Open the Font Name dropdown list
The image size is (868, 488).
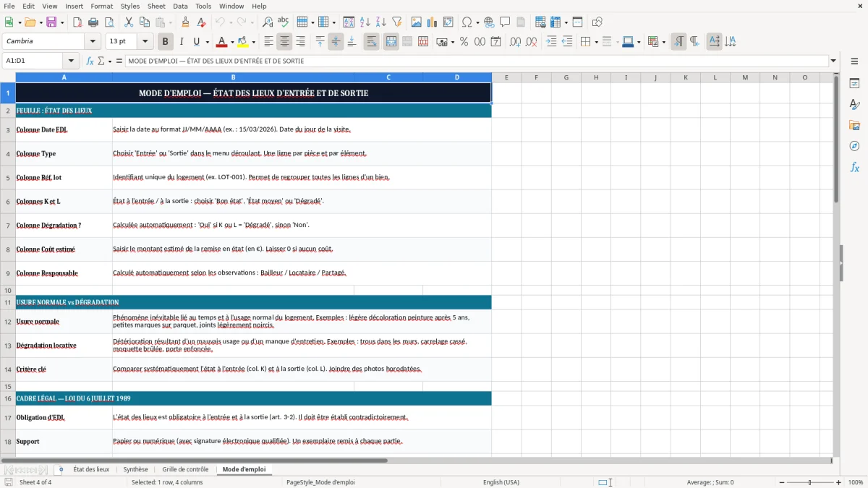[92, 42]
